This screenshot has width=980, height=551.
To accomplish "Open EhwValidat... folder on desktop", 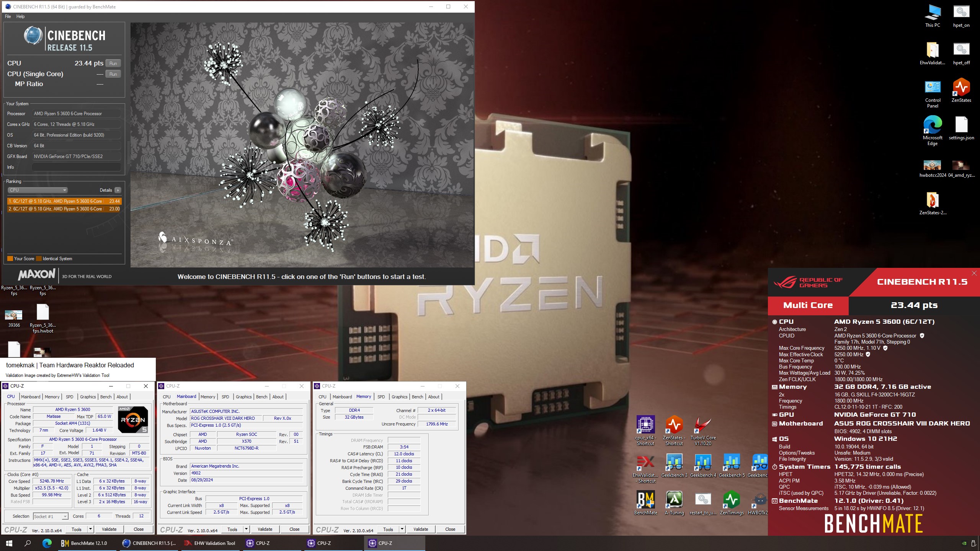I will pyautogui.click(x=932, y=54).
